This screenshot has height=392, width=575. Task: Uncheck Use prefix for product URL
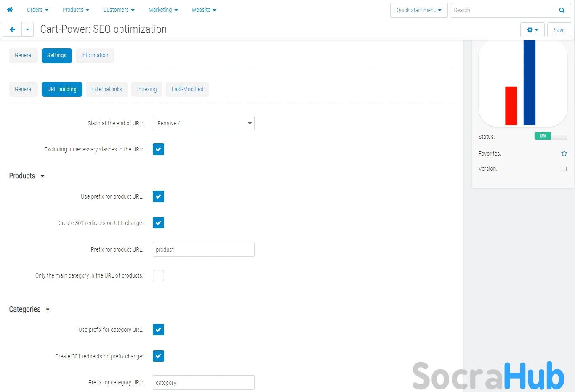(x=158, y=196)
